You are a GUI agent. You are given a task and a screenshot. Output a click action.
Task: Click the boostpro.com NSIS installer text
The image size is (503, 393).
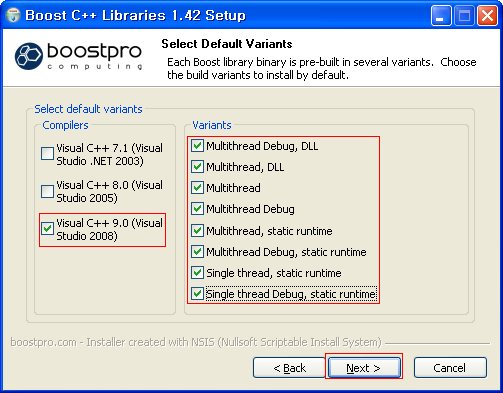[x=196, y=342]
